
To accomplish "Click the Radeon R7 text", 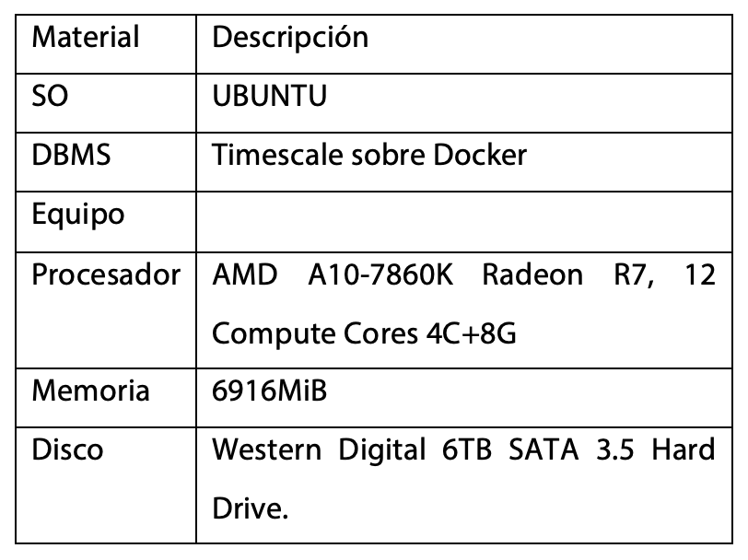I will 567,275.
